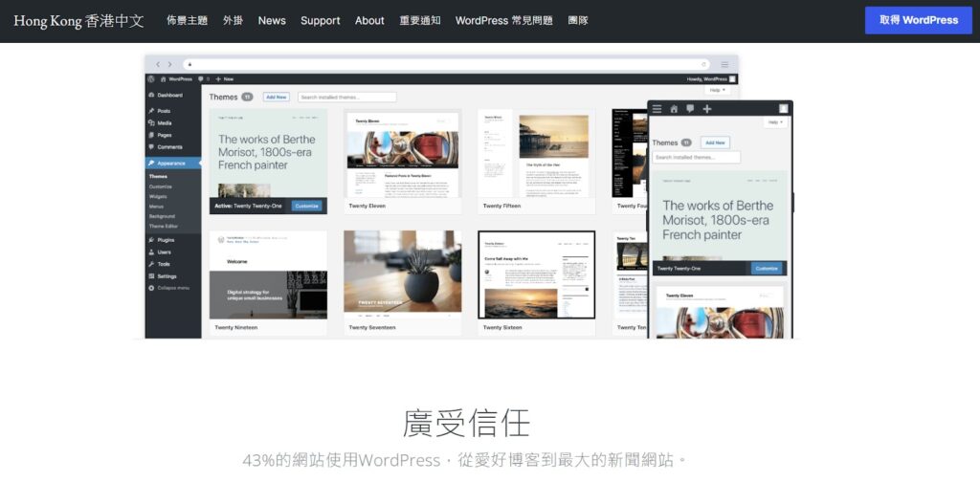
Task: Open the About page link
Action: point(369,21)
